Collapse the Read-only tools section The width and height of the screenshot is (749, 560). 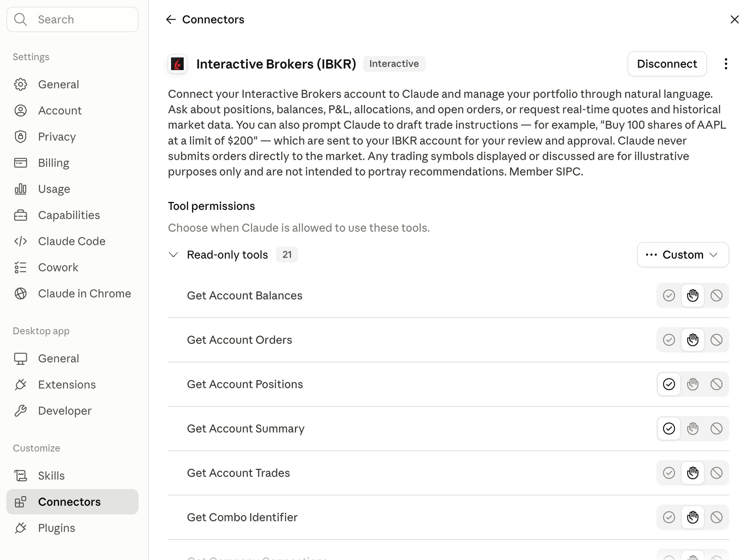click(173, 255)
